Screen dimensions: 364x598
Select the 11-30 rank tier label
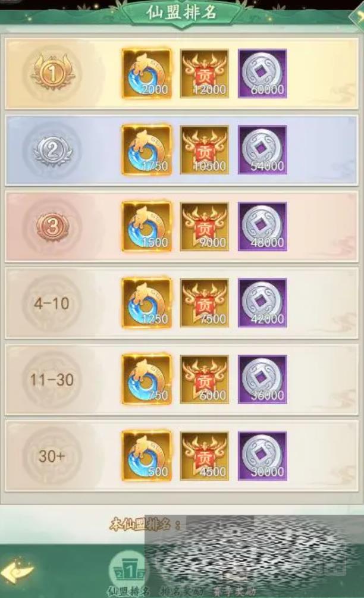(52, 380)
